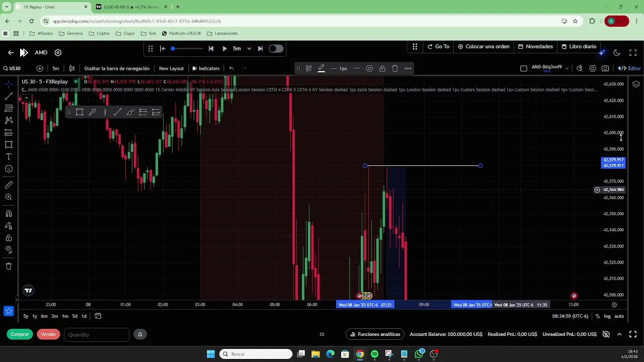The height and width of the screenshot is (362, 644).
Task: Take a chart snapshot with camera
Action: point(605,68)
